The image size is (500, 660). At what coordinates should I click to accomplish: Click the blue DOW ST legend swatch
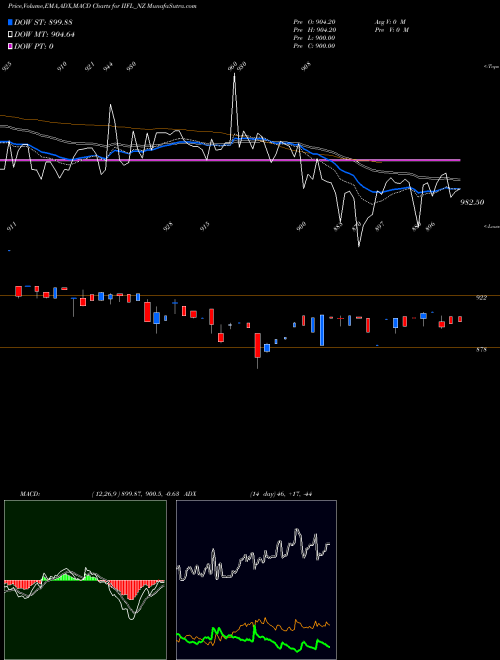tap(10, 22)
